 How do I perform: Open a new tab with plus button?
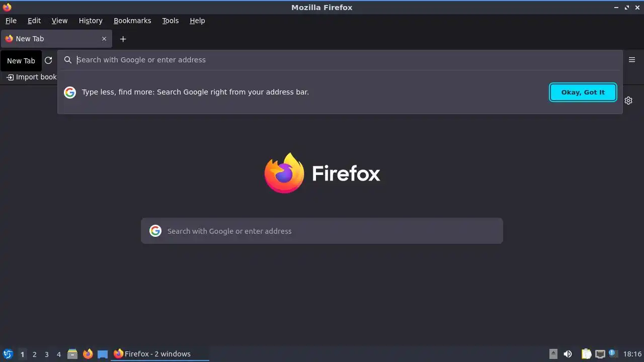point(123,39)
